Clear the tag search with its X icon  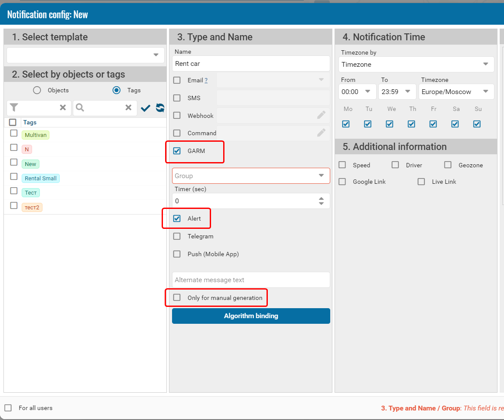coord(128,107)
